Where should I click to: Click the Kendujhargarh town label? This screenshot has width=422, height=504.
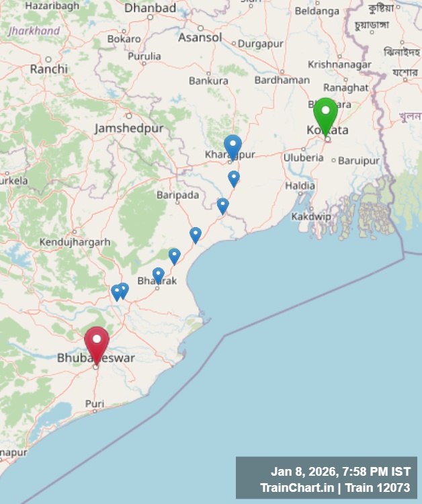[x=75, y=242]
